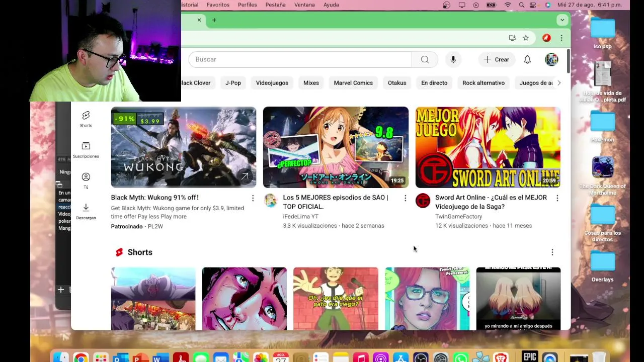Open Descargas in YouTube sidebar
The image size is (644, 362).
[86, 212]
